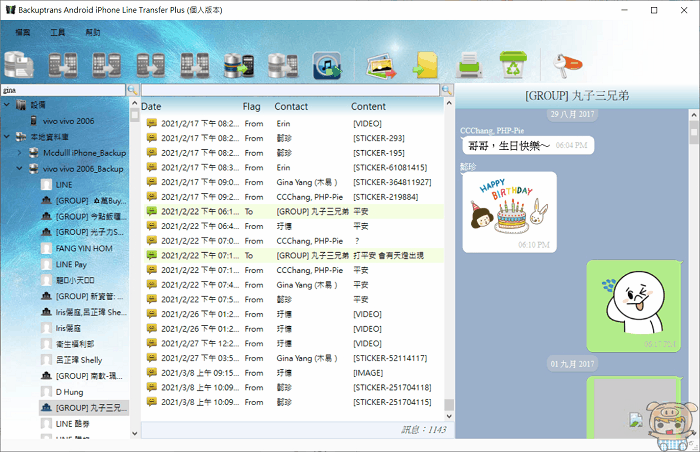Screen dimensions: 700x452
Task: Click the Happy Birthday sticker in chat
Action: tap(509, 212)
